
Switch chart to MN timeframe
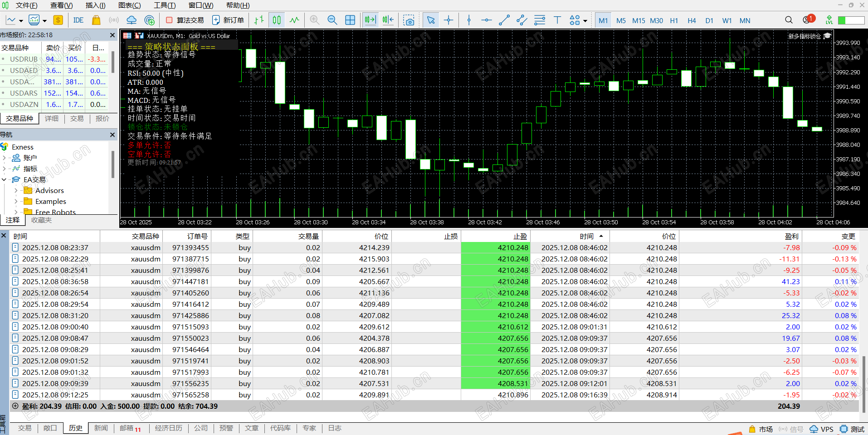coord(745,20)
